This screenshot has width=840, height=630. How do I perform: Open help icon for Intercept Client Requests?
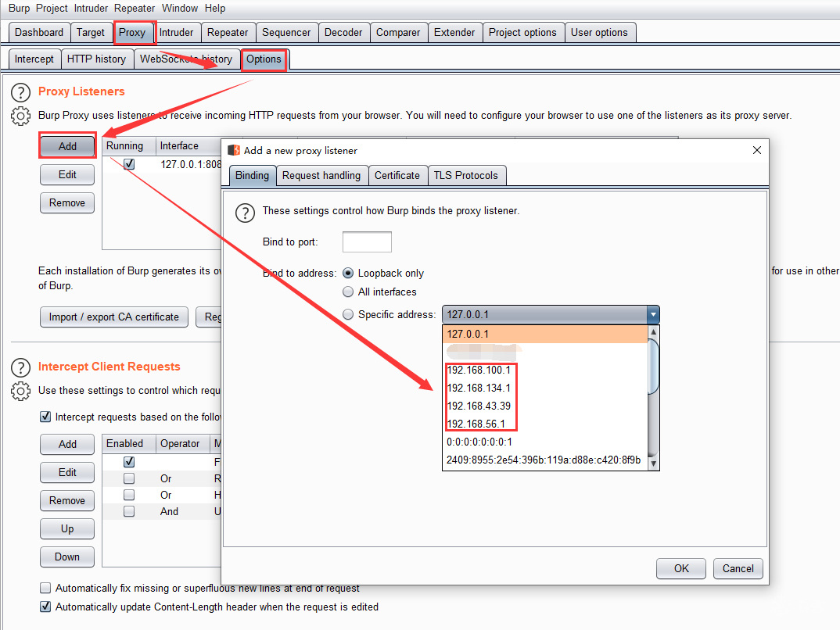coord(20,367)
